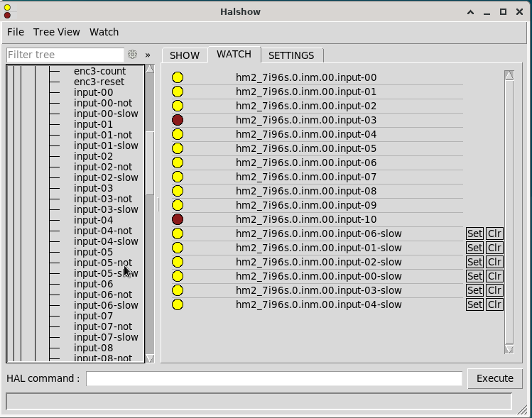The width and height of the screenshot is (532, 418).
Task: Click the dark red LED for input-03
Action: 178,120
